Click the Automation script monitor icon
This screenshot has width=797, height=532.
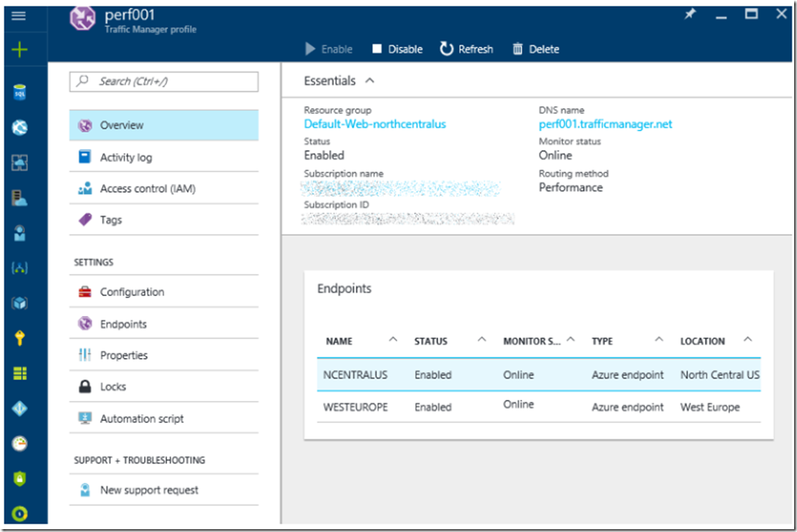tap(85, 418)
